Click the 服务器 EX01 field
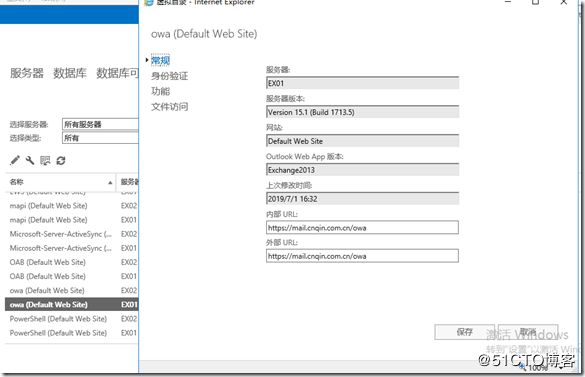This screenshot has width=585, height=377. (x=362, y=83)
